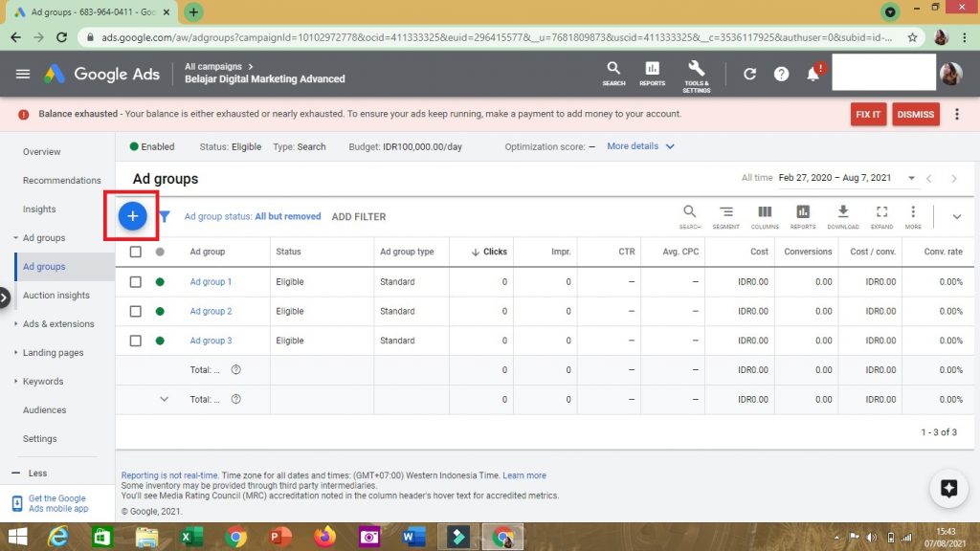Open the filter funnel icon
The width and height of the screenshot is (980, 551).
[165, 217]
